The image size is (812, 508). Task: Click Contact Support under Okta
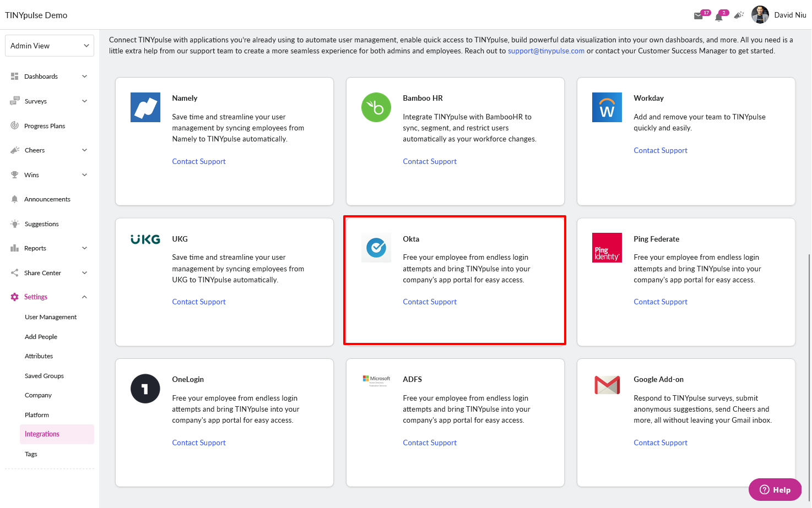point(430,302)
